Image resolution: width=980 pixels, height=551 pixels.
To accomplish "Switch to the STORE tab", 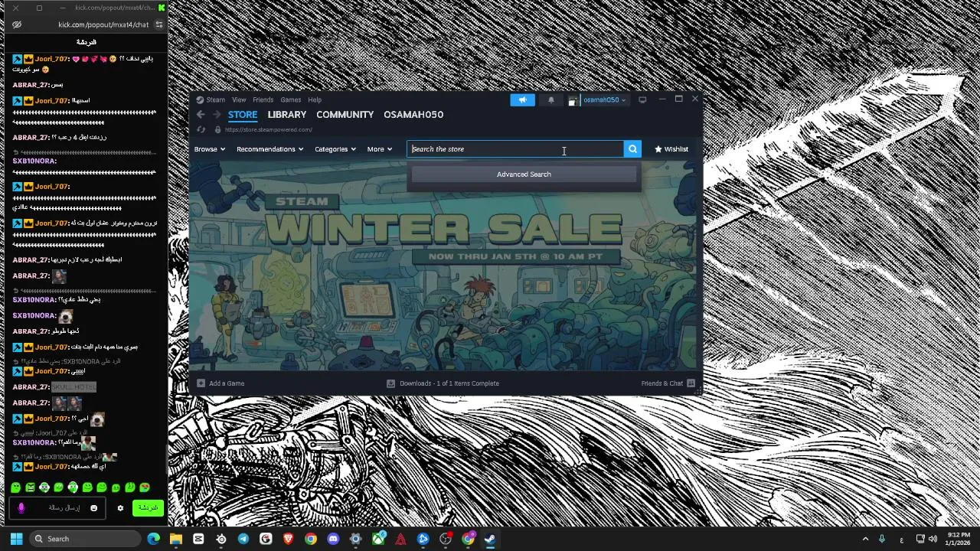I will (x=243, y=115).
